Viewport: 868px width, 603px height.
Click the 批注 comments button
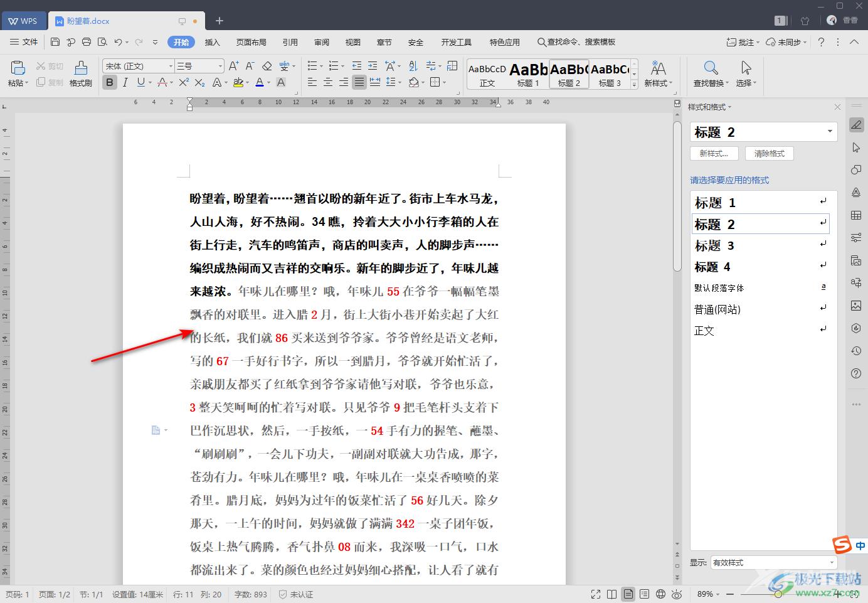pyautogui.click(x=743, y=42)
